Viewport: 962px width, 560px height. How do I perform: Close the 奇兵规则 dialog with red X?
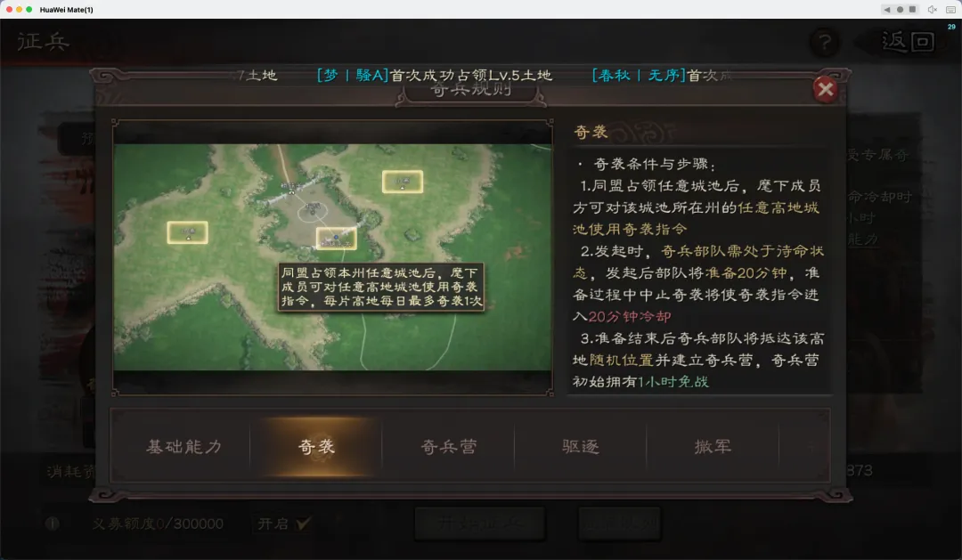825,90
